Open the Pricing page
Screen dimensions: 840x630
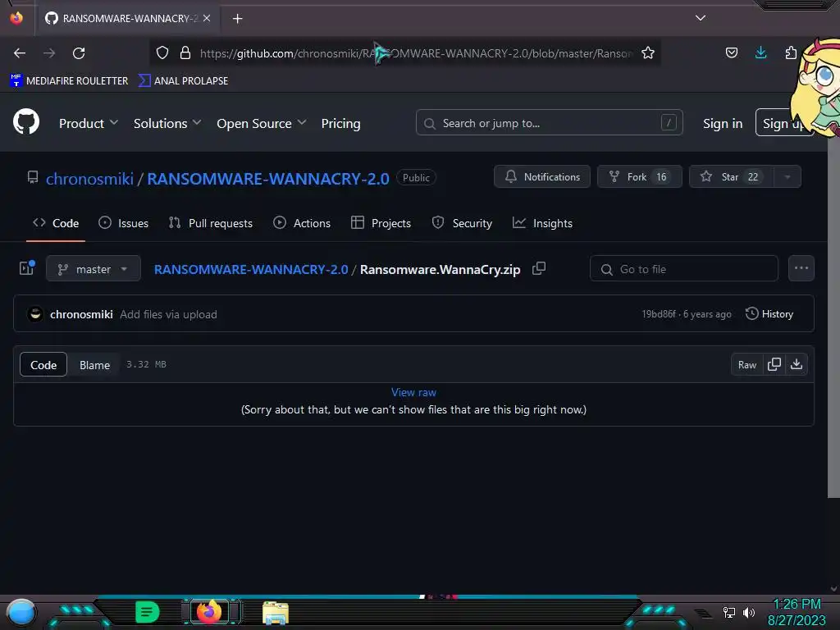340,123
